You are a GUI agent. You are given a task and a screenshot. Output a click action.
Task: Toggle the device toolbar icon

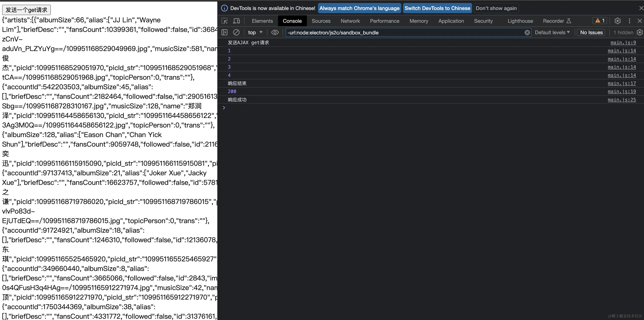point(236,21)
